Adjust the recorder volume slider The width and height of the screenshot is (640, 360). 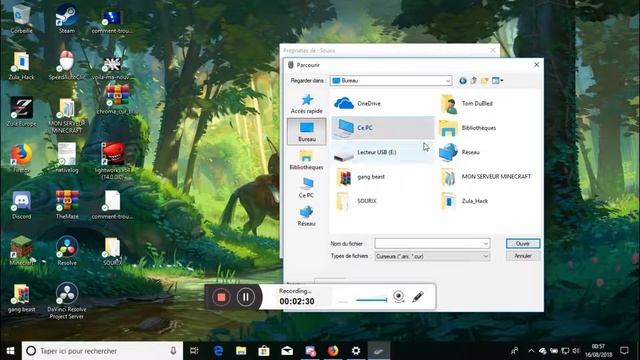(371, 300)
